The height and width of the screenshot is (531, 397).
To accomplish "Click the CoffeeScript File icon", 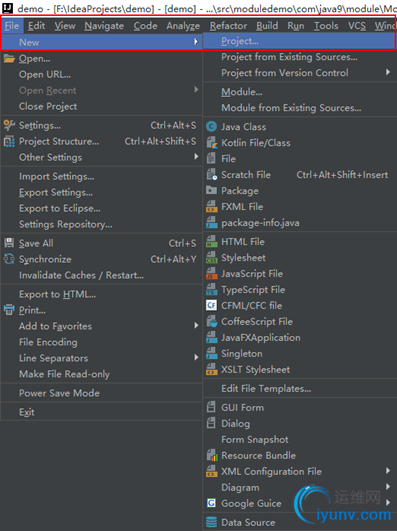I will 212,321.
